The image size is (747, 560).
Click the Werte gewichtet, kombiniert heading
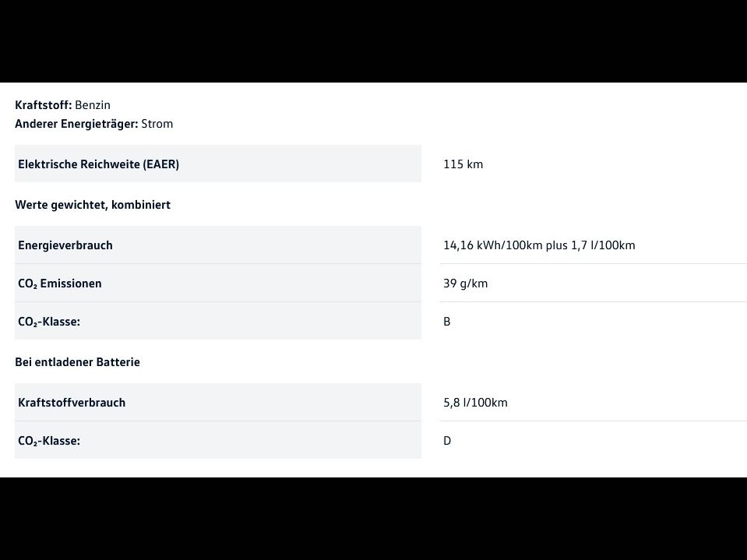point(93,205)
